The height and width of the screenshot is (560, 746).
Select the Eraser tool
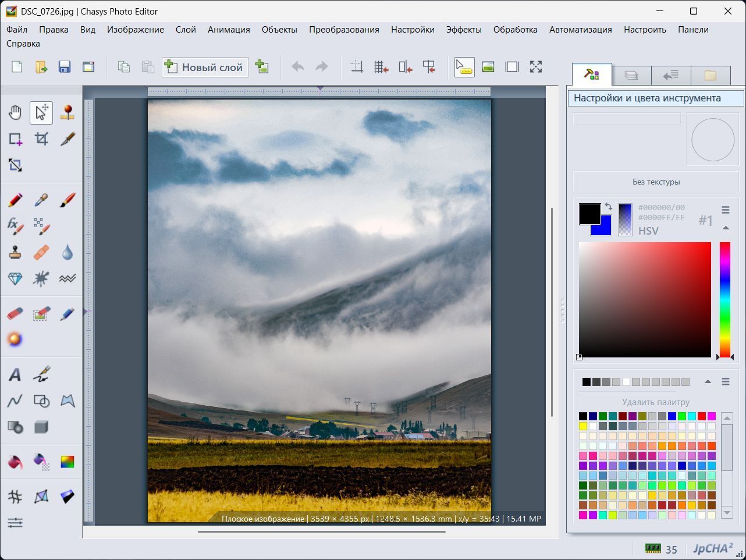tap(15, 314)
